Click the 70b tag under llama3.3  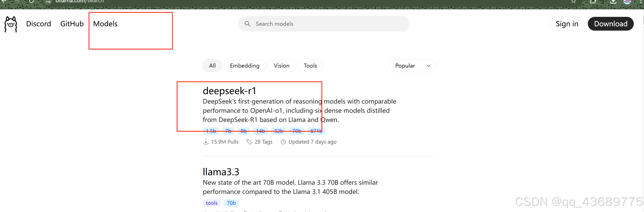coord(231,203)
